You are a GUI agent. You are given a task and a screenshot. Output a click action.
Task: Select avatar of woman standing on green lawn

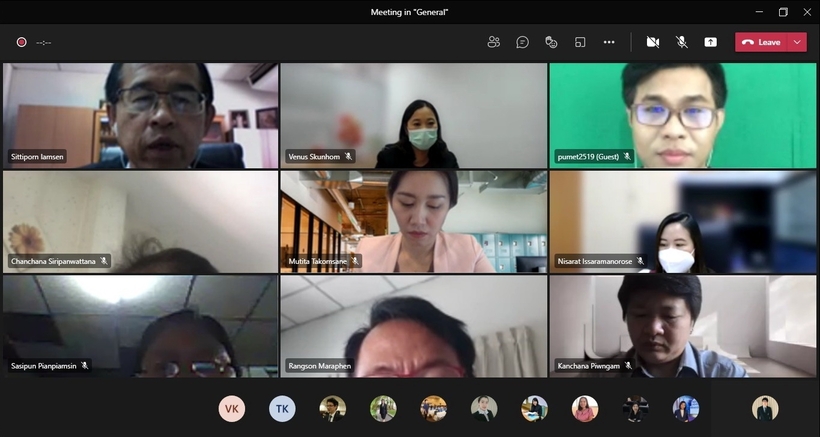(x=383, y=408)
